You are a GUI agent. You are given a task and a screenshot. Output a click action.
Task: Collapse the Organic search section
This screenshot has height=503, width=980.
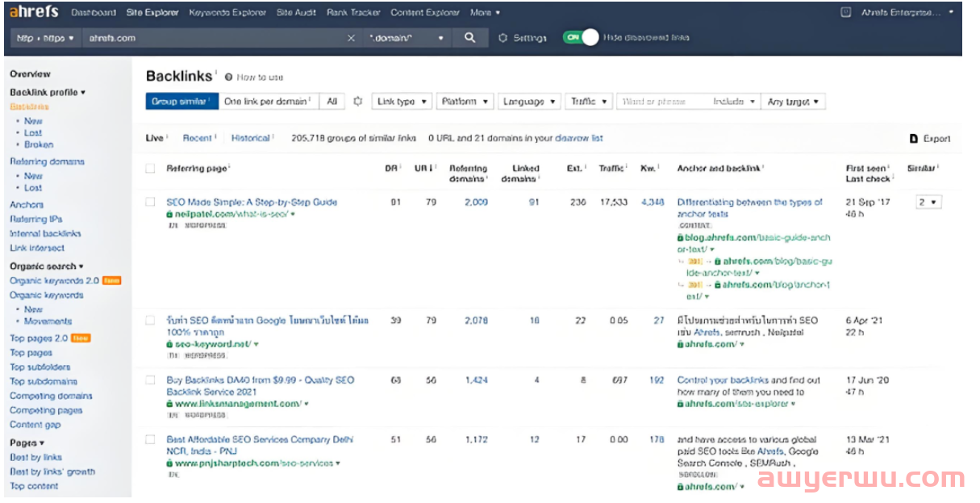click(x=47, y=266)
